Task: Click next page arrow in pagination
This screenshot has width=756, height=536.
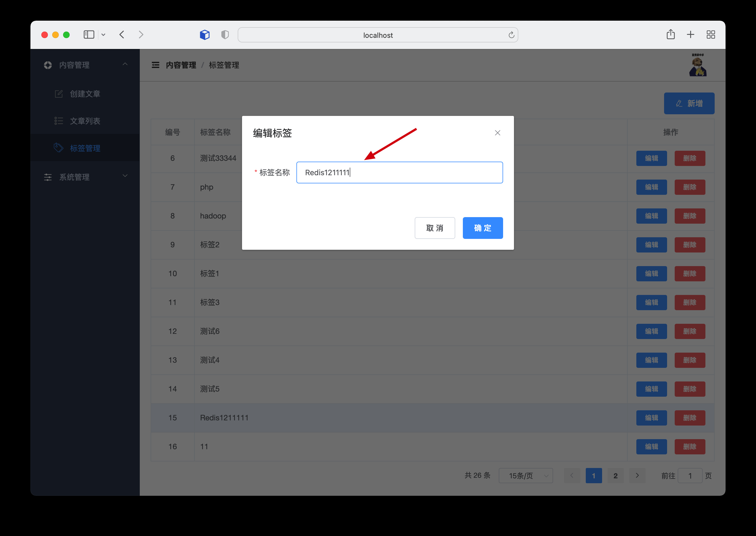Action: (637, 476)
